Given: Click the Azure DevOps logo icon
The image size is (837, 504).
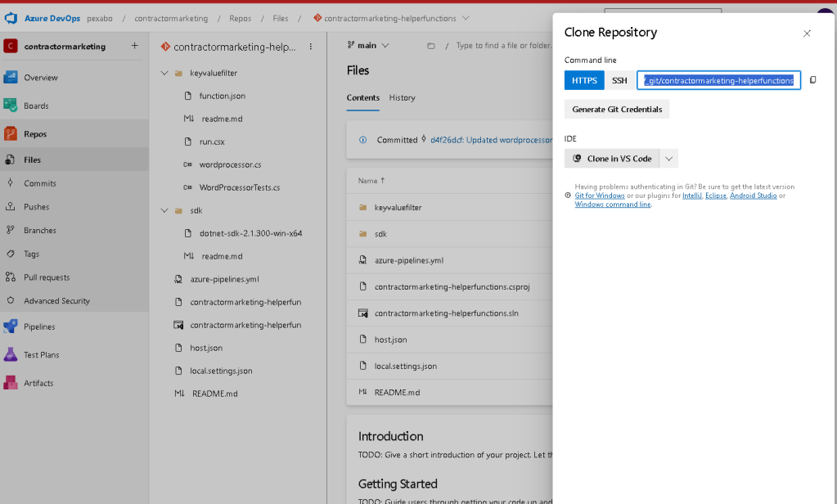Looking at the screenshot, I should pos(11,18).
